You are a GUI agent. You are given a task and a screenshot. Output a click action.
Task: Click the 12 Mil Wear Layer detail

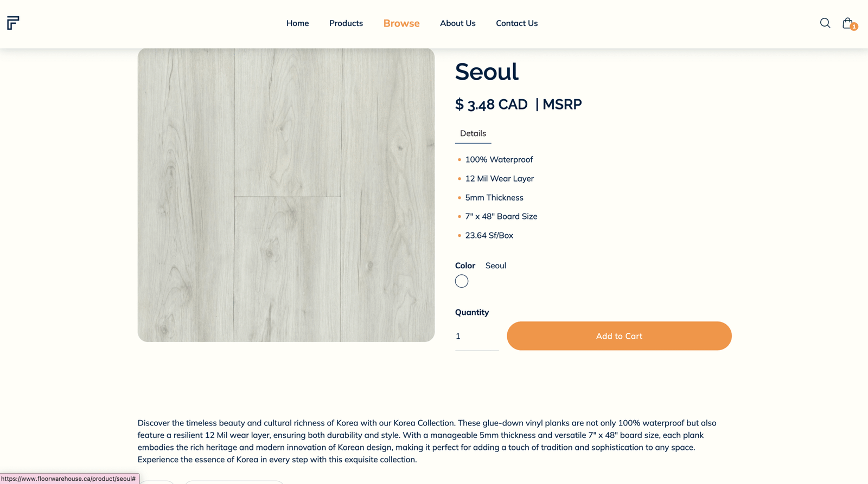click(x=499, y=178)
